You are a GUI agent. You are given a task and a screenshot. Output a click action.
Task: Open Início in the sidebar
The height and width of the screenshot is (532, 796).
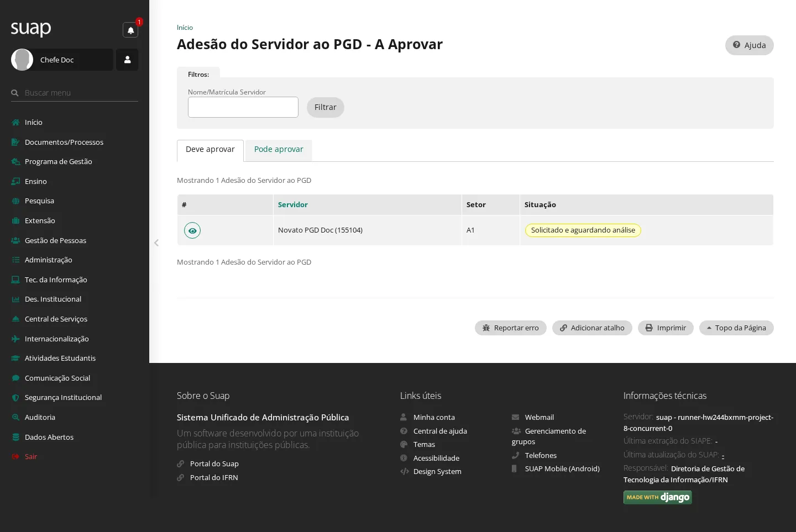(75, 122)
